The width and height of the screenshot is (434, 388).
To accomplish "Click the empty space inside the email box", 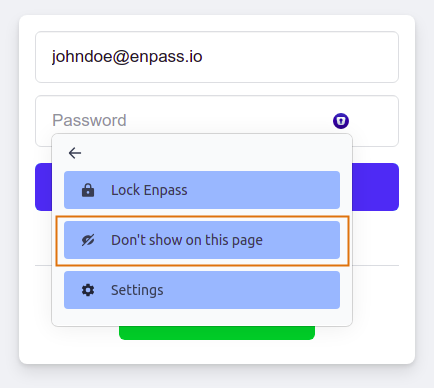I will [300, 57].
